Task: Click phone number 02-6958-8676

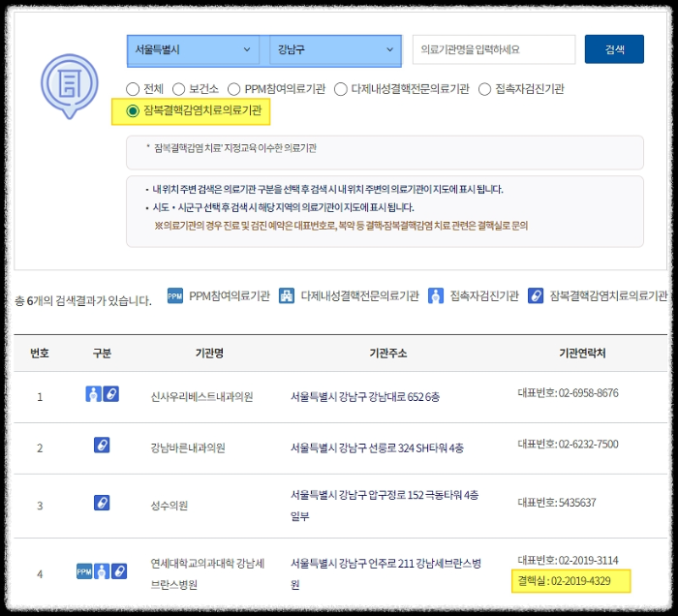Action: [588, 393]
